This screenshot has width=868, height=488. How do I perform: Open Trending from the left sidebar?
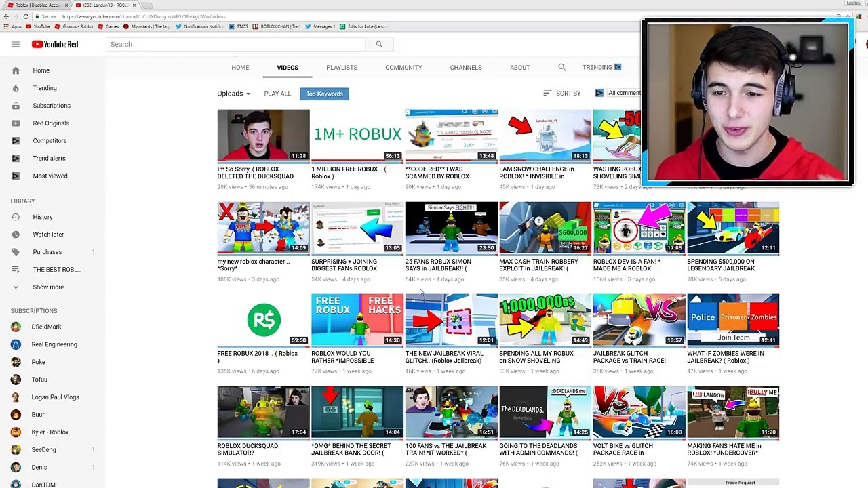click(45, 88)
